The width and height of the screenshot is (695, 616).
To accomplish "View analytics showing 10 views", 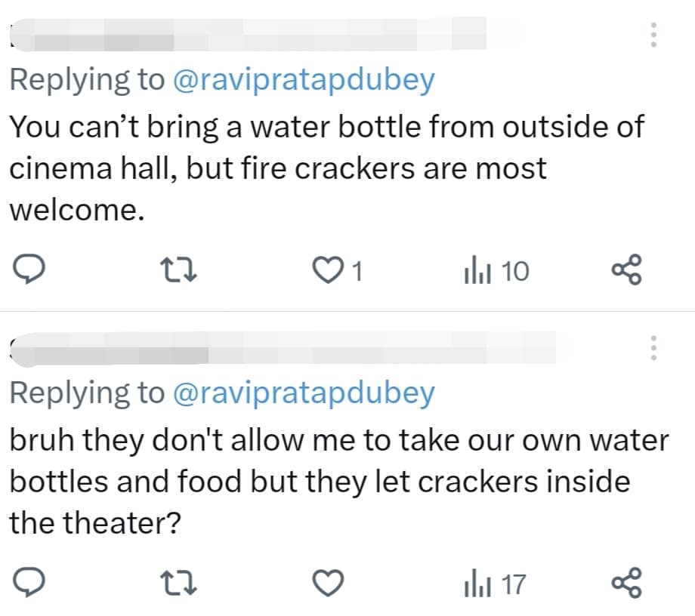I will click(496, 270).
